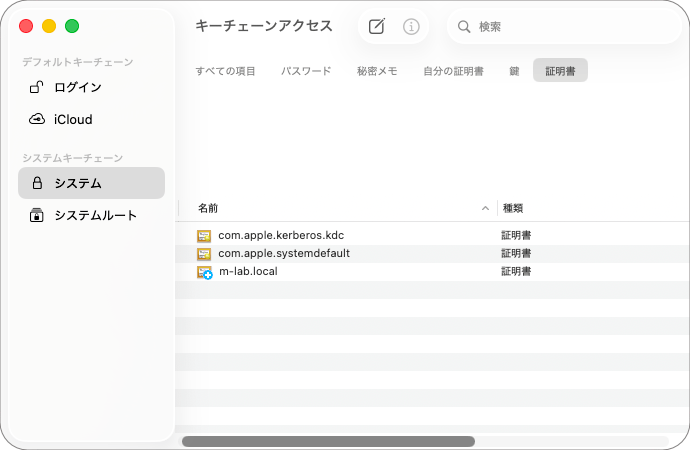Select the iCloud keychain
This screenshot has height=450, width=690.
73,119
